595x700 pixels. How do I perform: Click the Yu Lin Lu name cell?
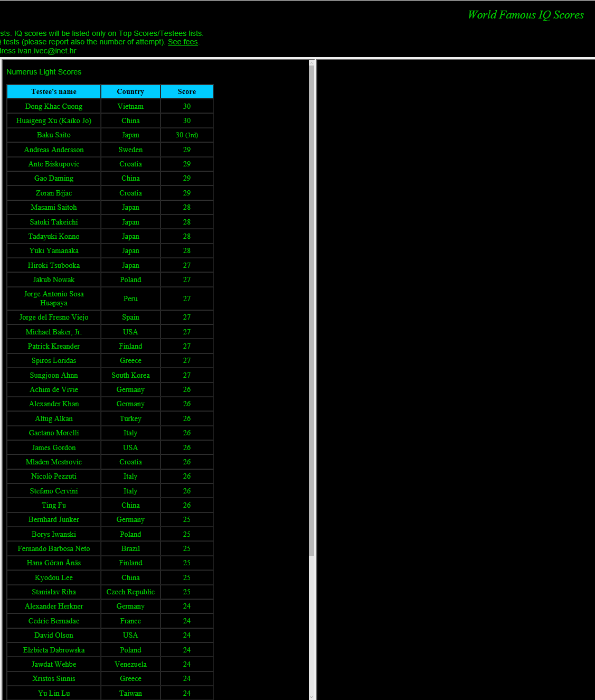54,693
